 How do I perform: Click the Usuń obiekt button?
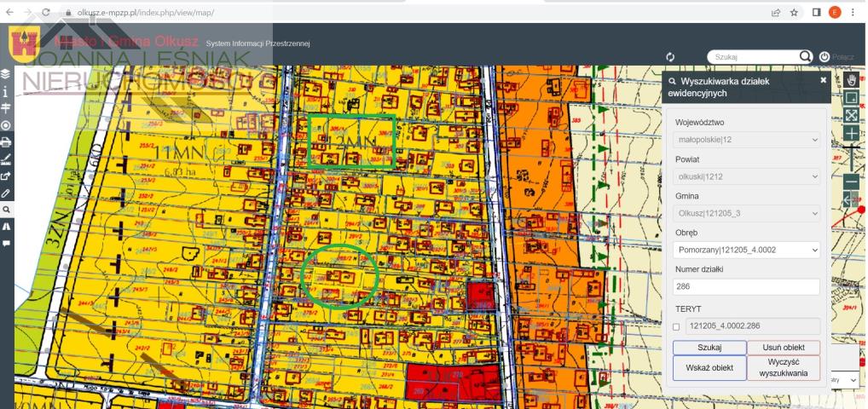(783, 348)
